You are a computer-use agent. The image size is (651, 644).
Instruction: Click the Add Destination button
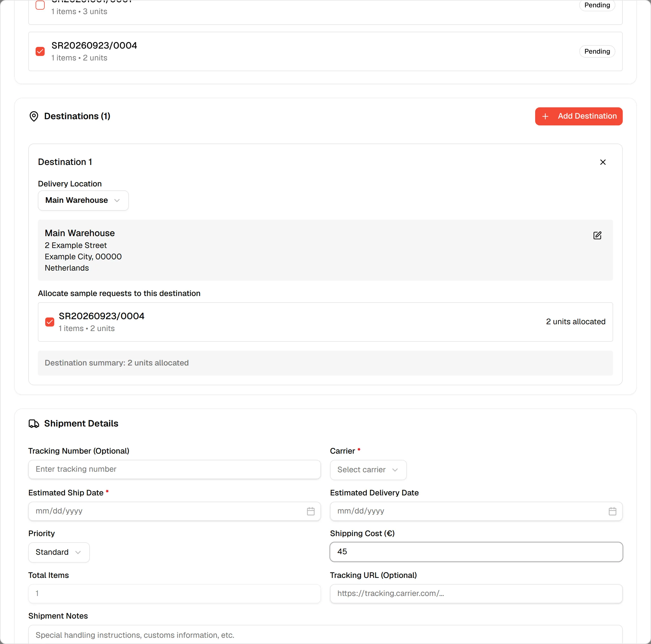point(579,116)
